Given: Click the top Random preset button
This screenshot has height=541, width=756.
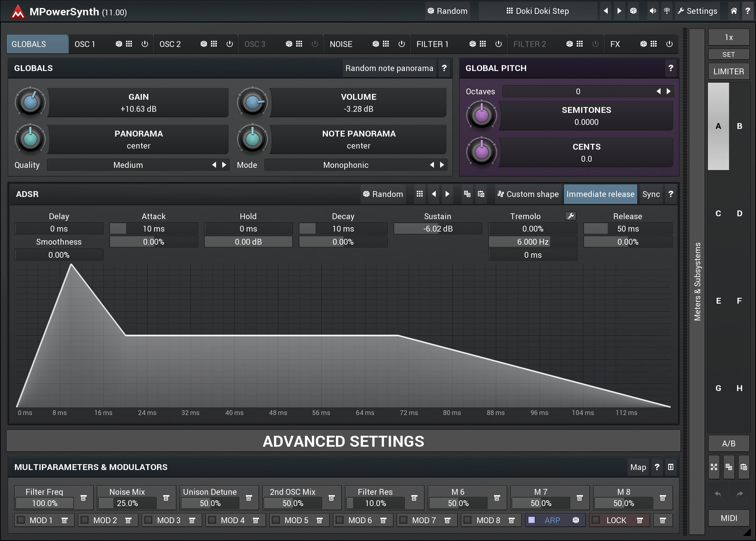Looking at the screenshot, I should 447,11.
